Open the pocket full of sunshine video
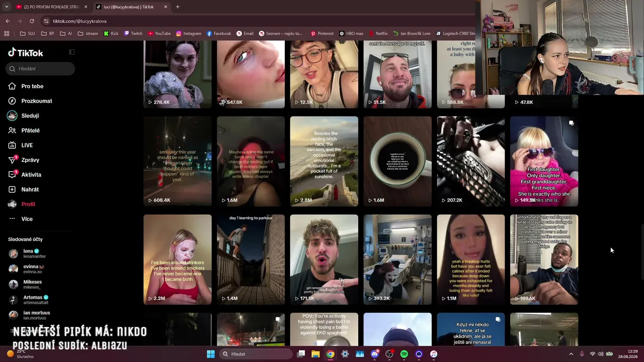Viewport: 644px width, 362px height. point(324,161)
